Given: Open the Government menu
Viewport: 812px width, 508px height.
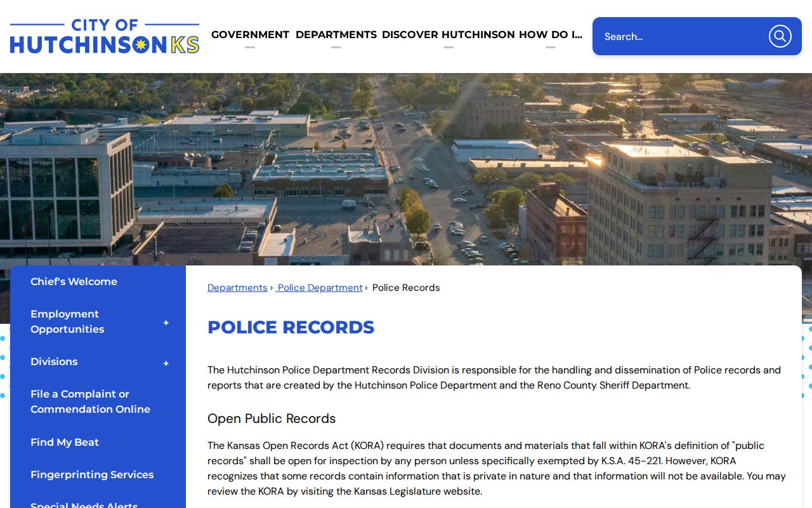Looking at the screenshot, I should click(x=250, y=35).
